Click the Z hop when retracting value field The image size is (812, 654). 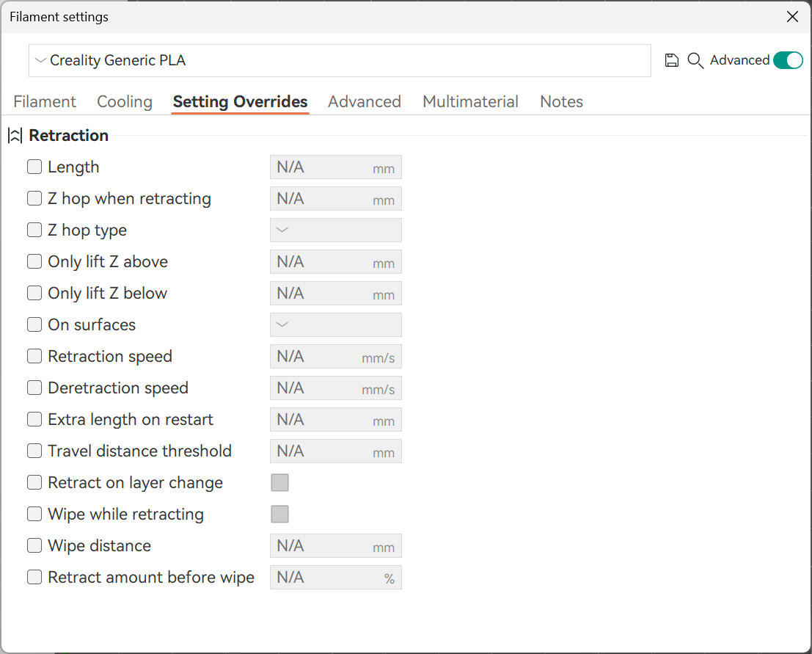pos(335,199)
